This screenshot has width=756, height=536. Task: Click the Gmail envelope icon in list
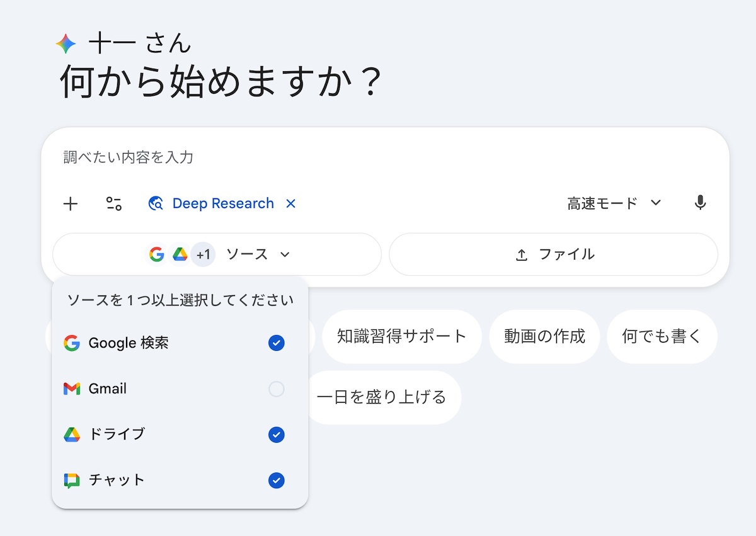point(72,389)
